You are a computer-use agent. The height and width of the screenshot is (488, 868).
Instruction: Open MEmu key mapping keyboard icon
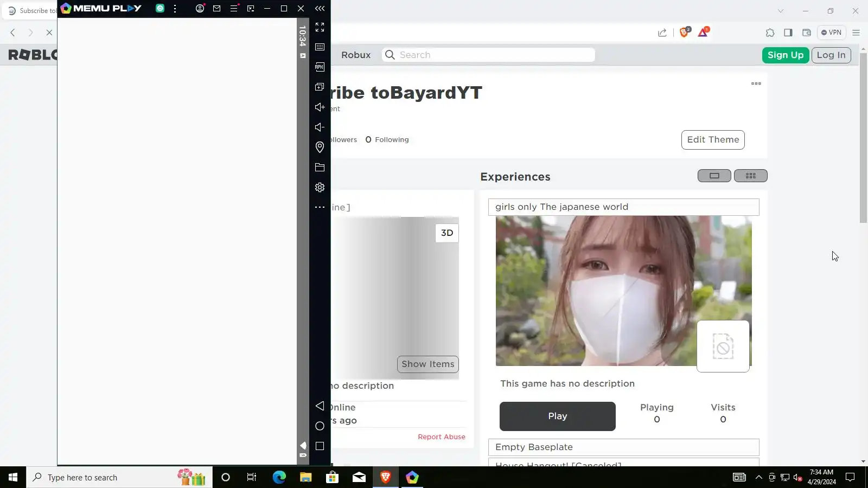320,47
